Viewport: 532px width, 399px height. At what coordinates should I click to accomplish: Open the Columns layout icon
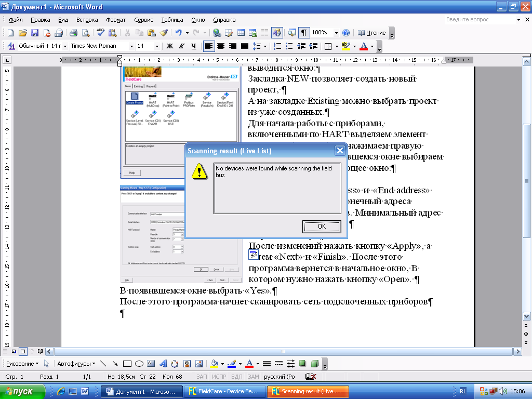[x=264, y=33]
